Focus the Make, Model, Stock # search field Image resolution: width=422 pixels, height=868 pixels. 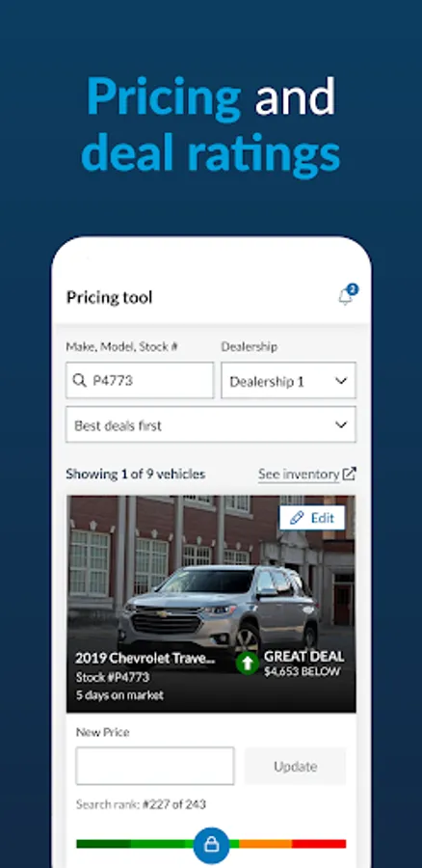coord(140,380)
